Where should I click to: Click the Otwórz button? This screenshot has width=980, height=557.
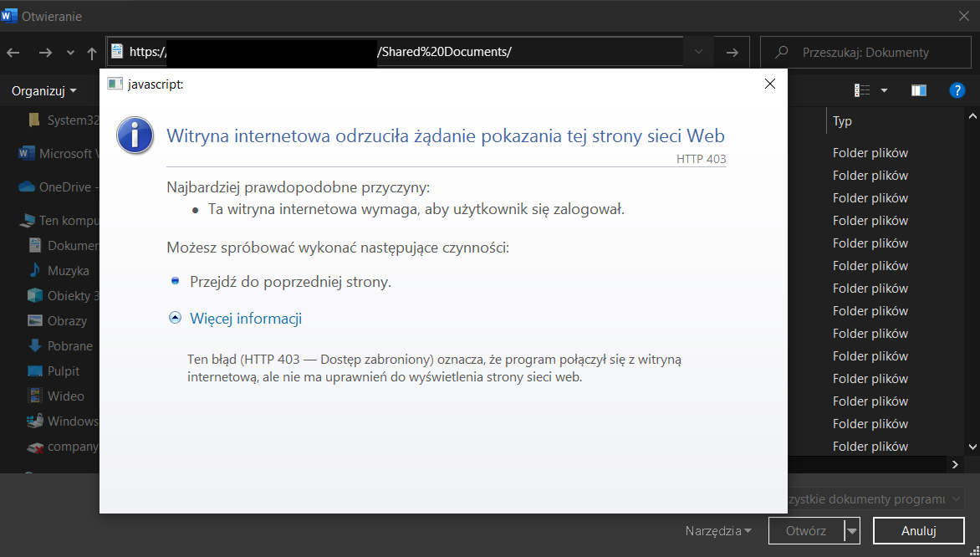pos(806,531)
